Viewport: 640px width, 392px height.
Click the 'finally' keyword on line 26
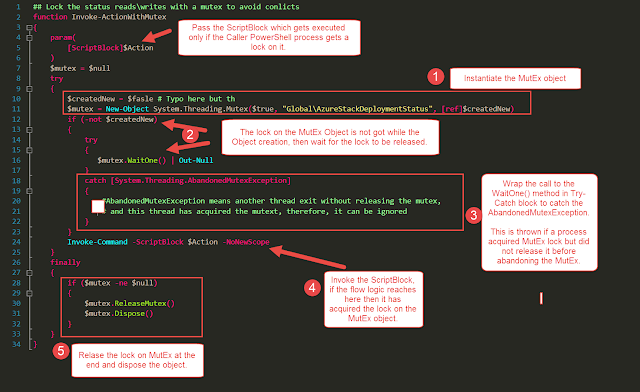(65, 262)
